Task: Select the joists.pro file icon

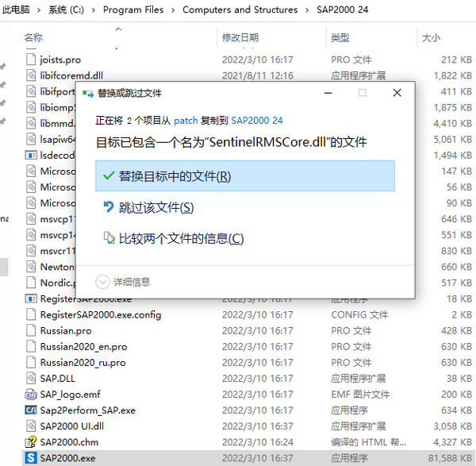Action: [x=31, y=60]
